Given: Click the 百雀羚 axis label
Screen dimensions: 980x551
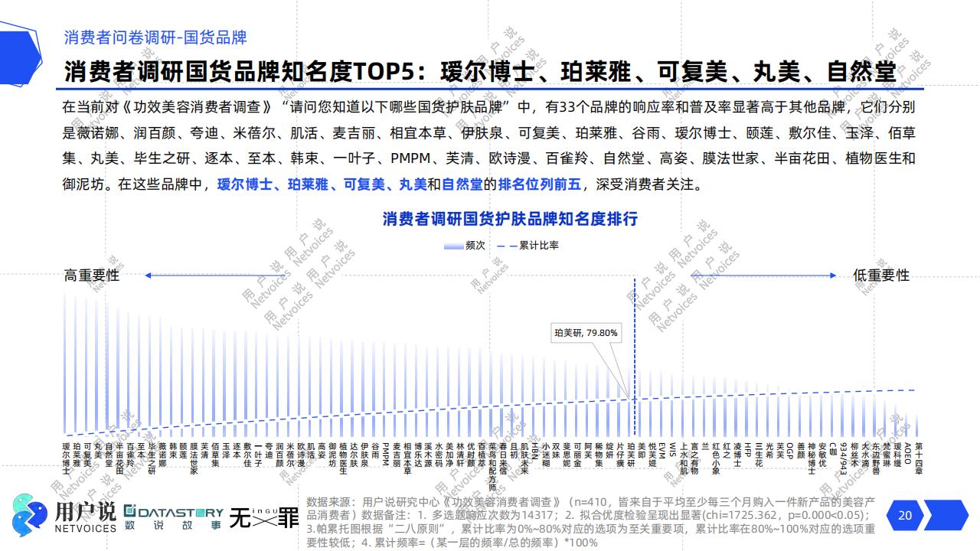Looking at the screenshot, I should coord(130,455).
